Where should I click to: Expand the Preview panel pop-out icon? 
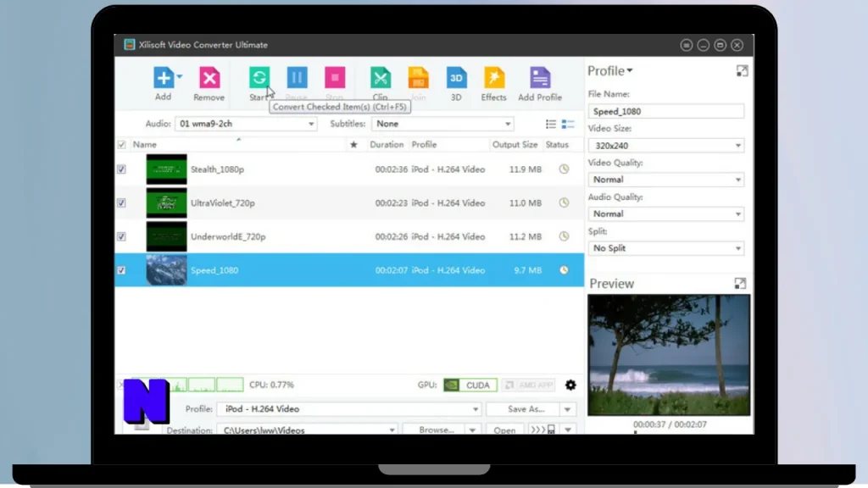click(x=740, y=283)
